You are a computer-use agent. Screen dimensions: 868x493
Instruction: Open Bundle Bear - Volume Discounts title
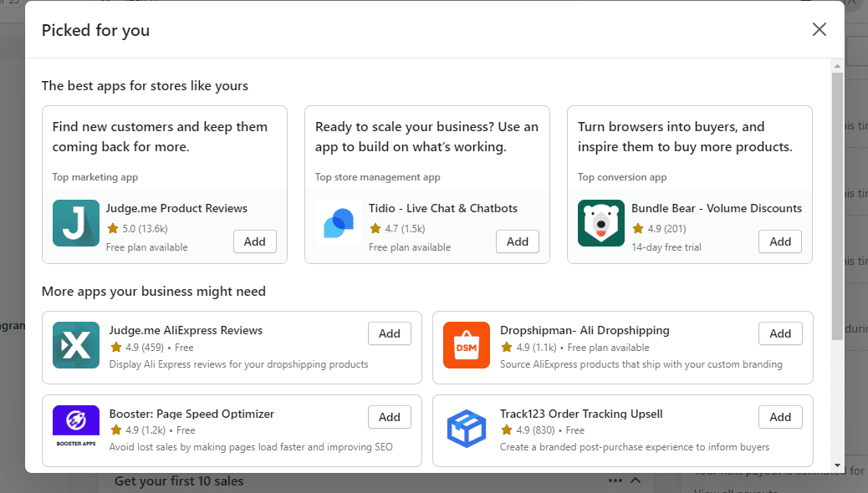pos(717,209)
